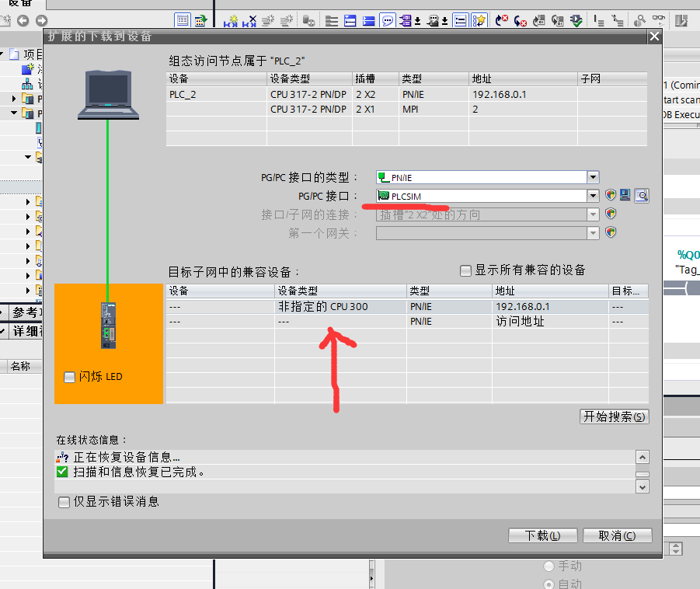700x589 pixels.
Task: Click the shield icon next to first gateway row
Action: (x=611, y=232)
